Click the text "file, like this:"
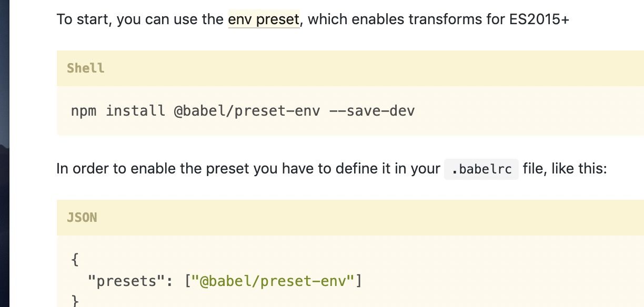The height and width of the screenshot is (307, 644). (565, 169)
